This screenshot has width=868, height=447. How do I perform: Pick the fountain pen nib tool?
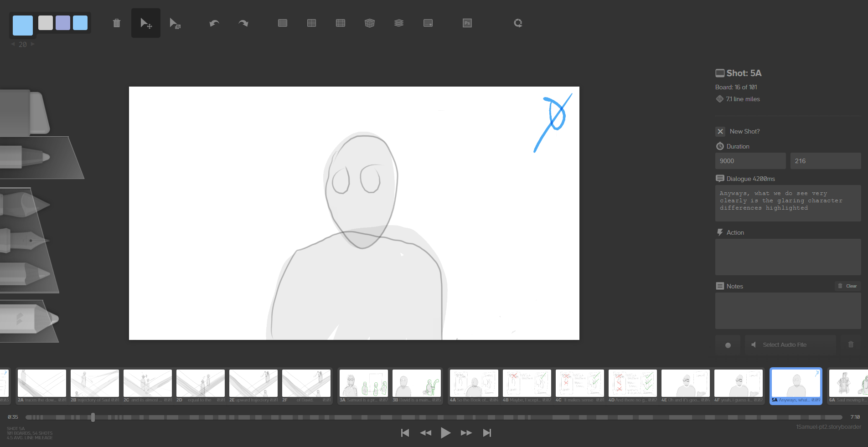[25, 240]
